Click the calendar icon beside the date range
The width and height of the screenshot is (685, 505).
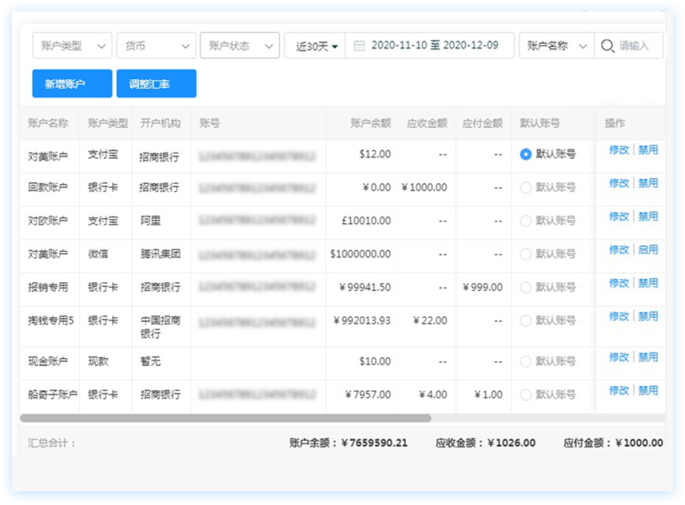(359, 46)
